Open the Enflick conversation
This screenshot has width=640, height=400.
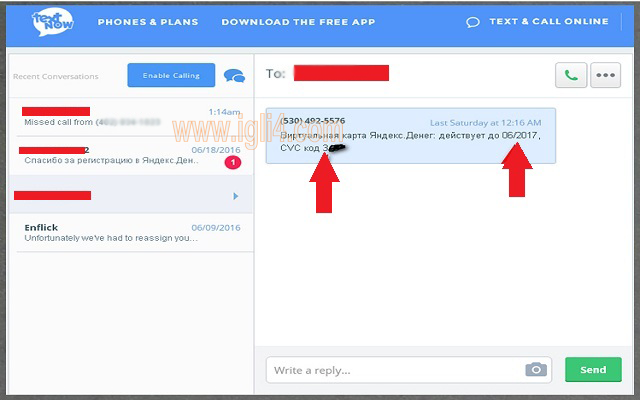[x=131, y=233]
